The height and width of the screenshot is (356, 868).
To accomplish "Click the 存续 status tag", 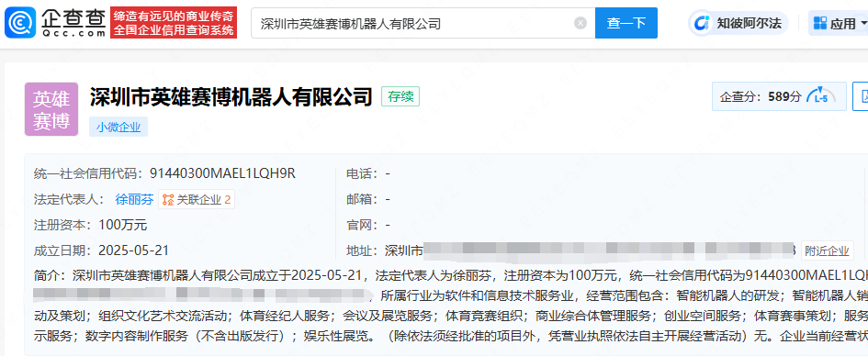I will 400,96.
